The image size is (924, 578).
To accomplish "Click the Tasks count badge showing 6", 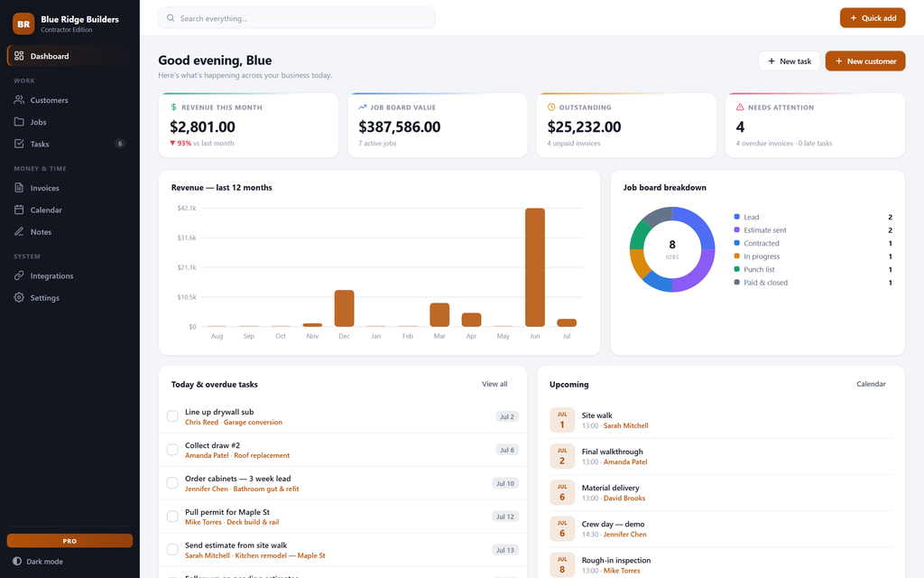I will tap(120, 144).
